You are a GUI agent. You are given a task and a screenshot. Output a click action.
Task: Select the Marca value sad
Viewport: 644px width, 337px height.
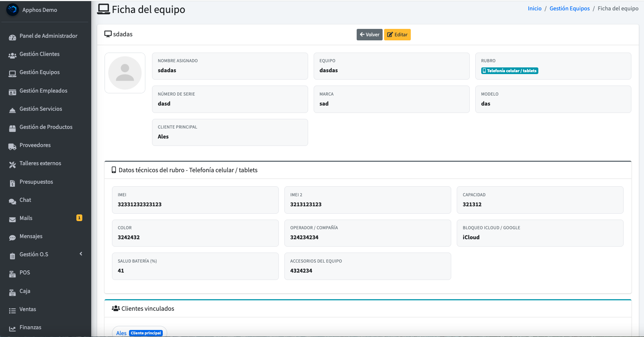(324, 104)
